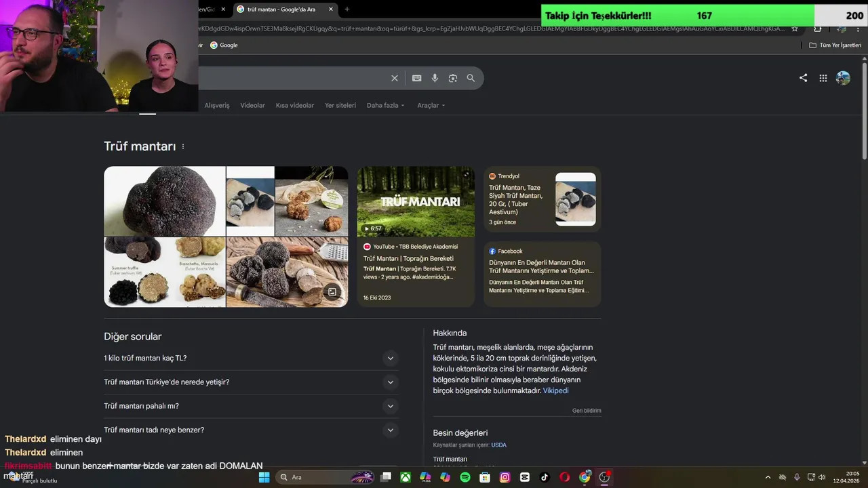Click the image gallery icon on truffle photo
The image size is (868, 488).
click(332, 292)
